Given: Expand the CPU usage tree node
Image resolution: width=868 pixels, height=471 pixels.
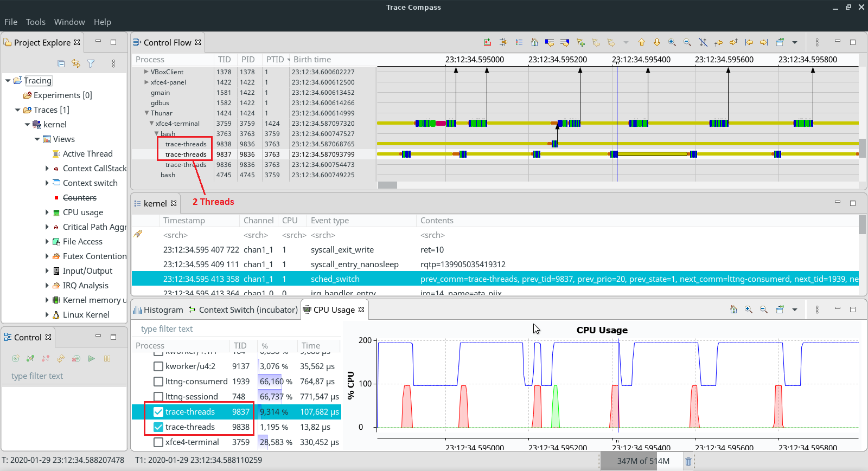Looking at the screenshot, I should point(47,212).
